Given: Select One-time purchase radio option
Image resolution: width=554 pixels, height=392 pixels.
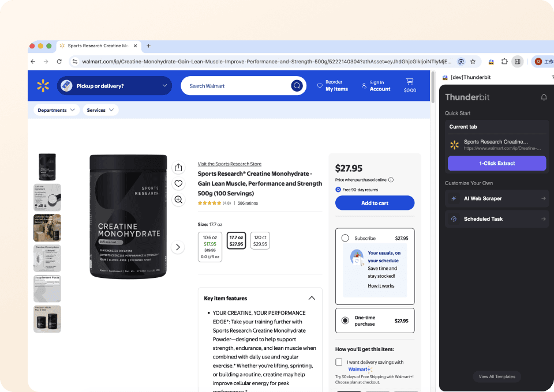Looking at the screenshot, I should point(345,321).
